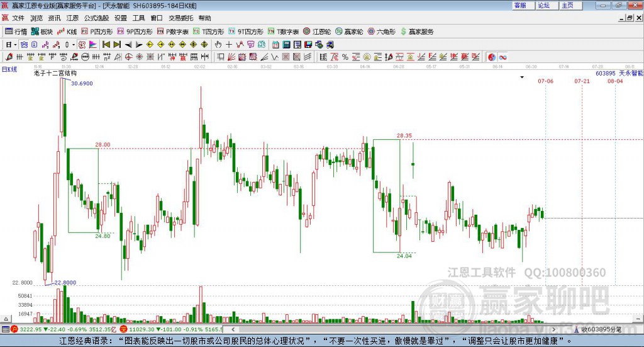Open the 江恩 menu
644x347 pixels.
(x=72, y=18)
